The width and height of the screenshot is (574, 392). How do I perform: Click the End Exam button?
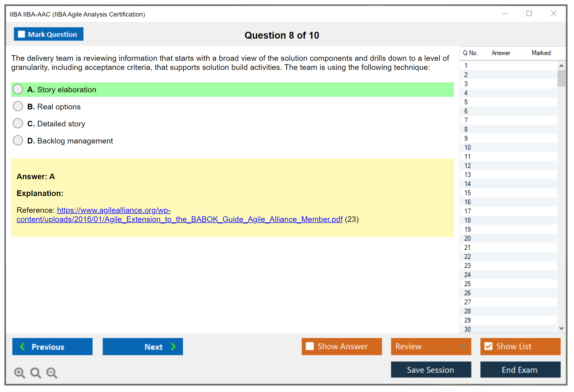[x=520, y=370]
